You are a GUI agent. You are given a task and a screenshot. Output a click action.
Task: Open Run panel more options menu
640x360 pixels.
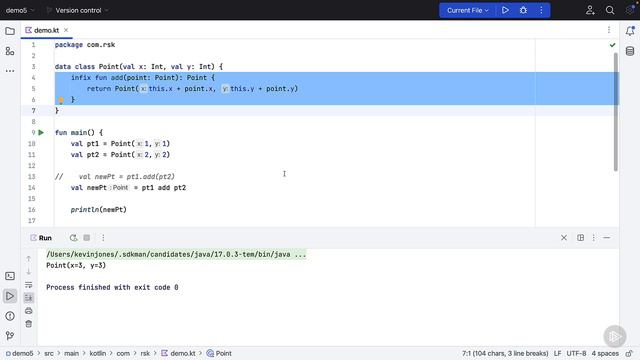click(103, 238)
